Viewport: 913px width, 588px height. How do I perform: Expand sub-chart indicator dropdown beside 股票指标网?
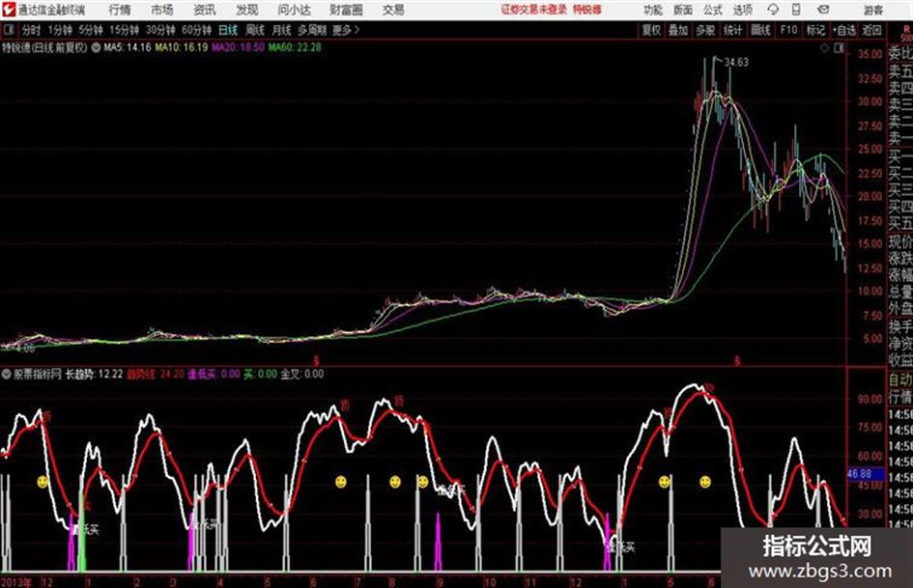click(7, 374)
